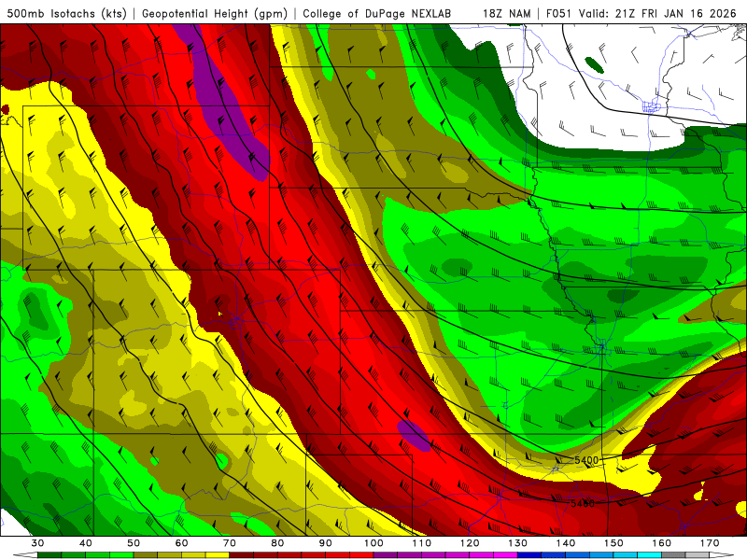Click the 130 knot legend label

(x=518, y=543)
